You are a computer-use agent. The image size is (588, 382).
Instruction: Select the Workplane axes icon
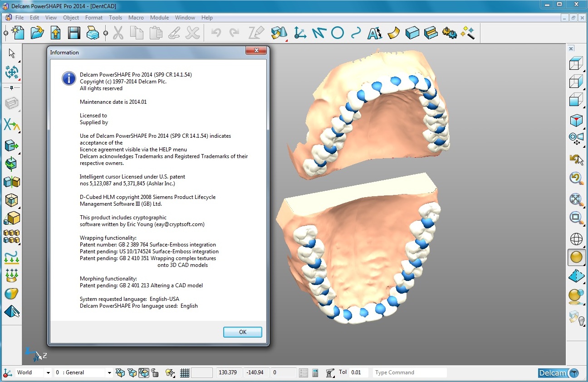point(300,33)
